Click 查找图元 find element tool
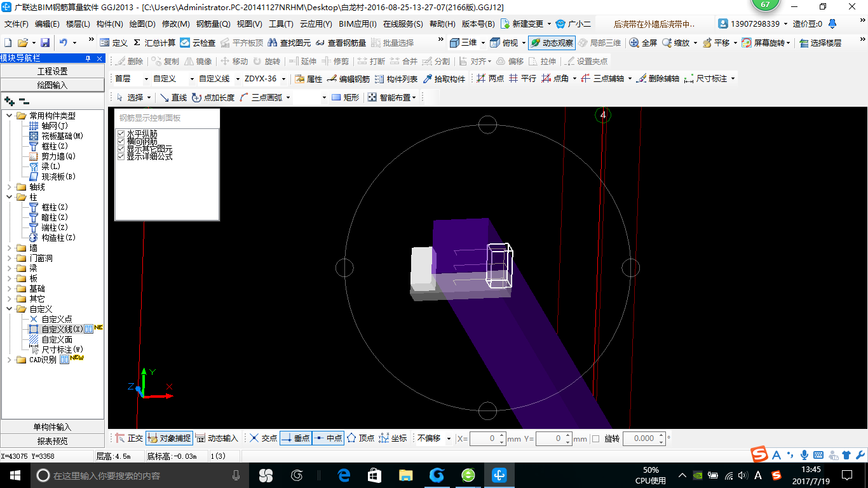Image resolution: width=868 pixels, height=488 pixels. click(x=289, y=43)
